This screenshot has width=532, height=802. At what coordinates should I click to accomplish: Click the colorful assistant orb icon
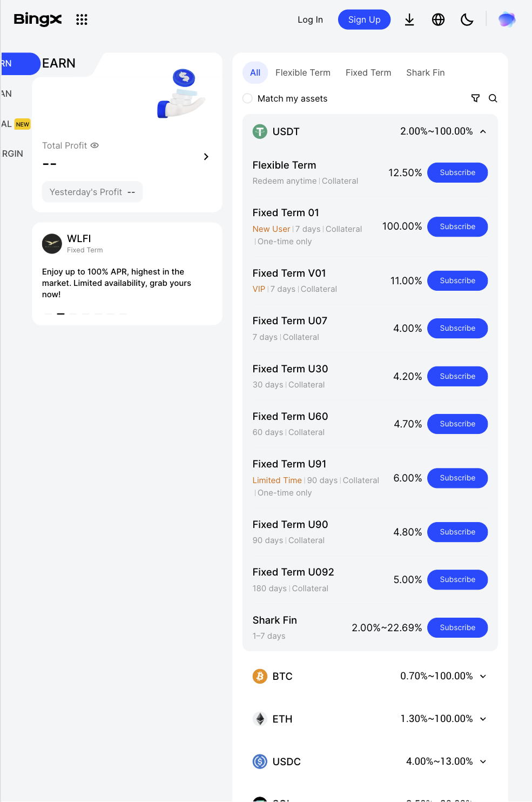(x=507, y=20)
